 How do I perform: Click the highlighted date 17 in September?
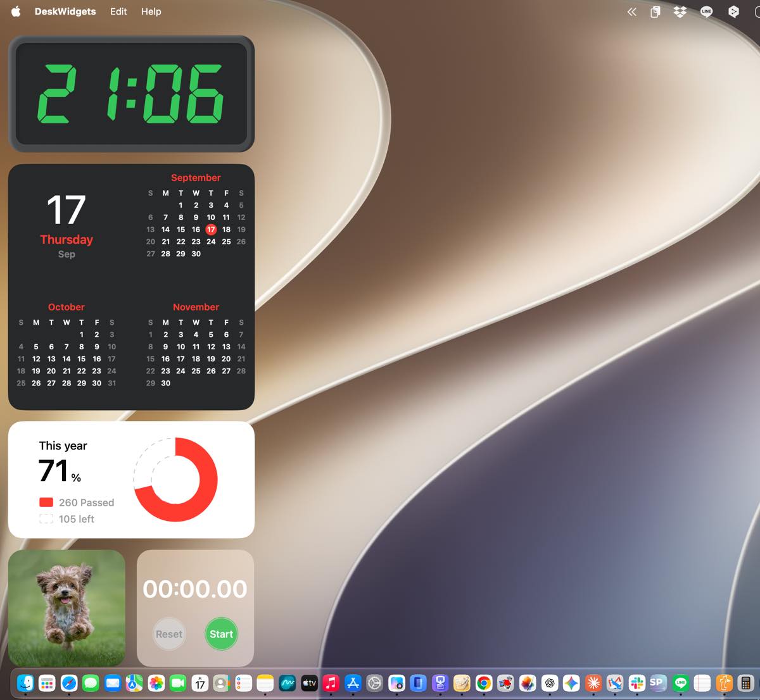pos(211,229)
